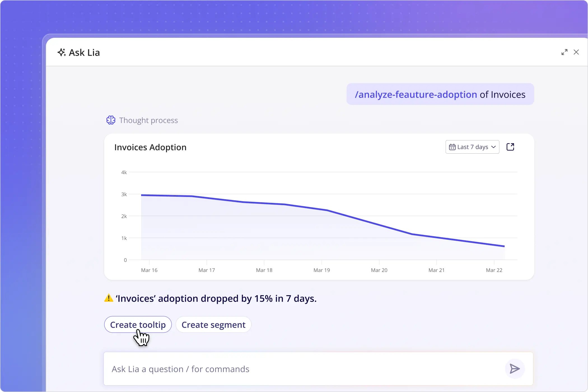Click the 4k y-axis label
This screenshot has width=588, height=392.
pyautogui.click(x=124, y=172)
